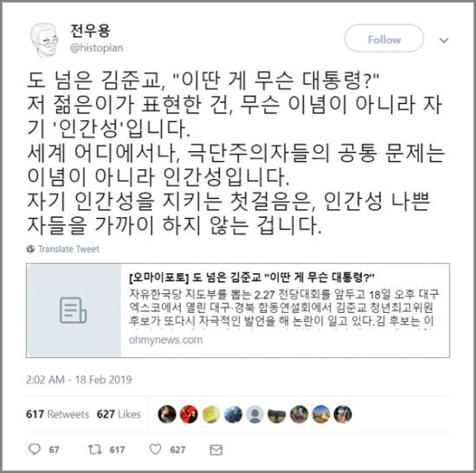Click the gray default silhouette avatar
Image resolution: width=476 pixels, height=473 pixels.
coord(254,414)
